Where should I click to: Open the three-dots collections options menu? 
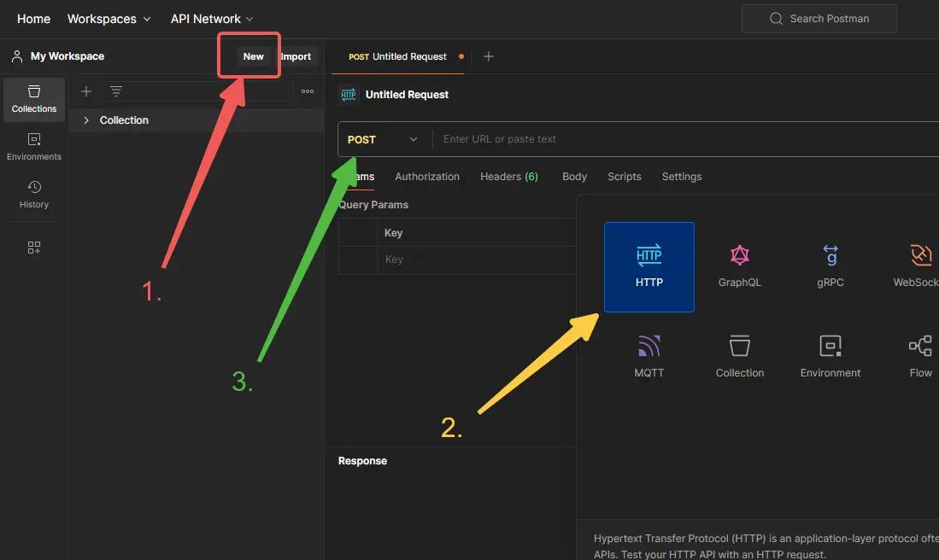pos(308,91)
